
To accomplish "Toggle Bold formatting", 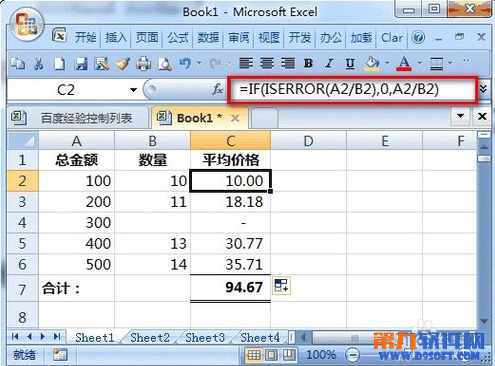I will click(x=308, y=63).
